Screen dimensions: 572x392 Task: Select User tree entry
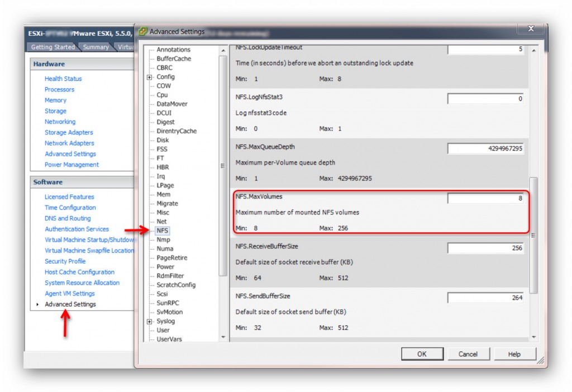tap(163, 330)
